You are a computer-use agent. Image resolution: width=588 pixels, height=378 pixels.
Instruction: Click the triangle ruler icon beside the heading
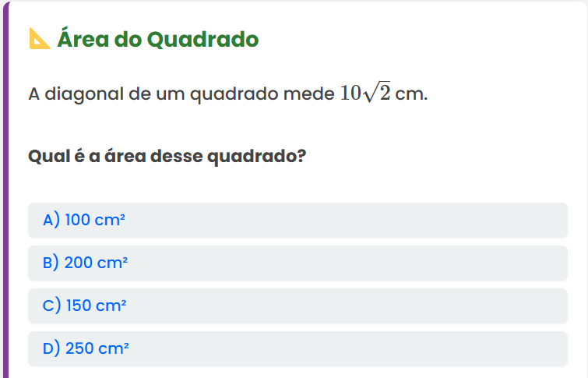(39, 38)
